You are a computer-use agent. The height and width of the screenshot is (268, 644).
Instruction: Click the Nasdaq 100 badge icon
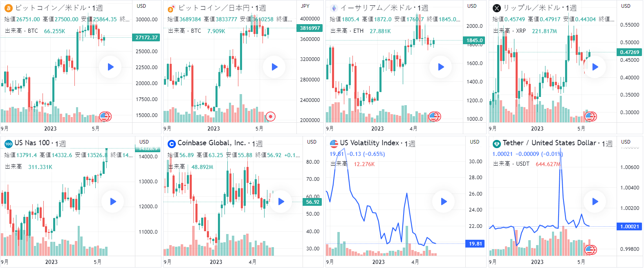click(x=8, y=144)
